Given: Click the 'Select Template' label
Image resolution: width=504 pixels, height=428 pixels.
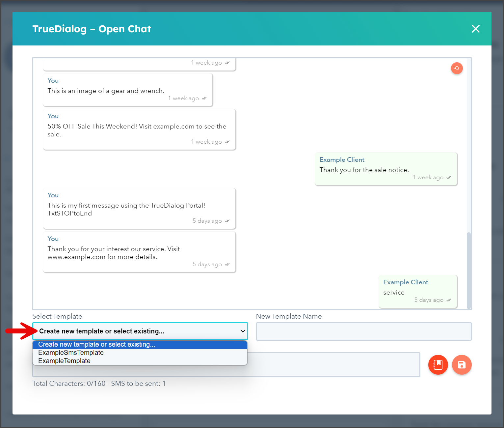Looking at the screenshot, I should tap(57, 316).
